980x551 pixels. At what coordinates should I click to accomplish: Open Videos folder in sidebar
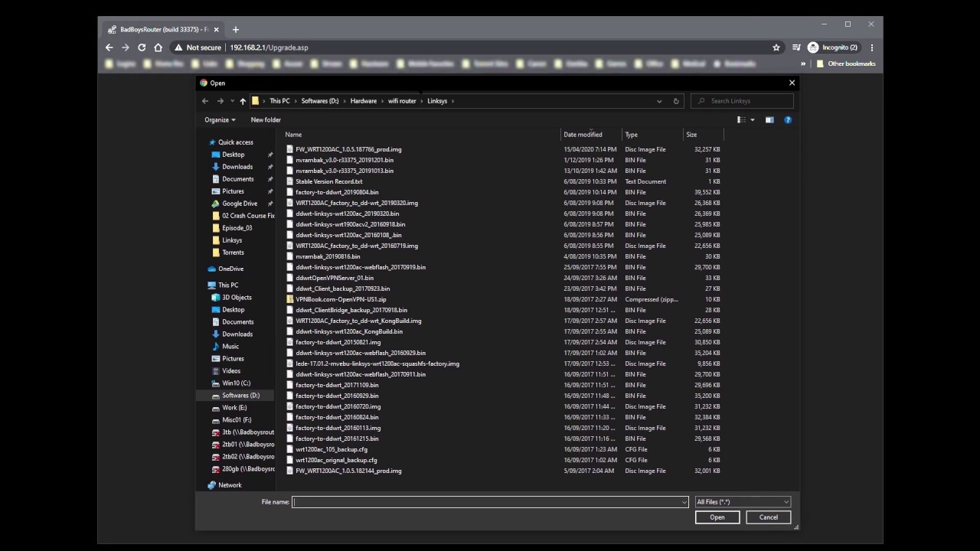231,371
